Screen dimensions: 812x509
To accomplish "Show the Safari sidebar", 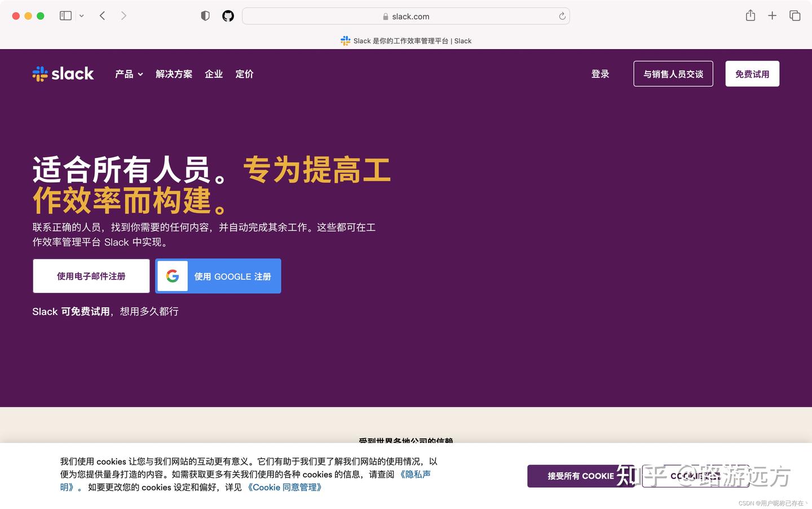I will 65,15.
